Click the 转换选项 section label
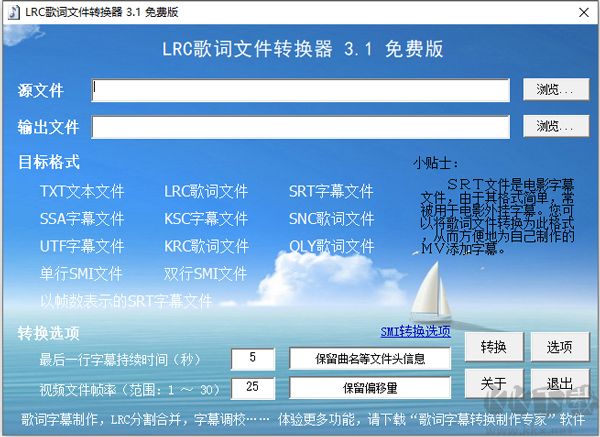Screen dimensions: 600x437 coord(48,333)
